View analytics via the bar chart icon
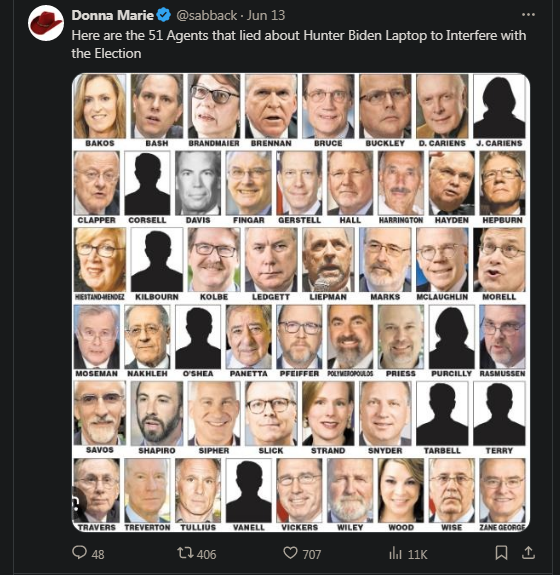 tap(395, 553)
